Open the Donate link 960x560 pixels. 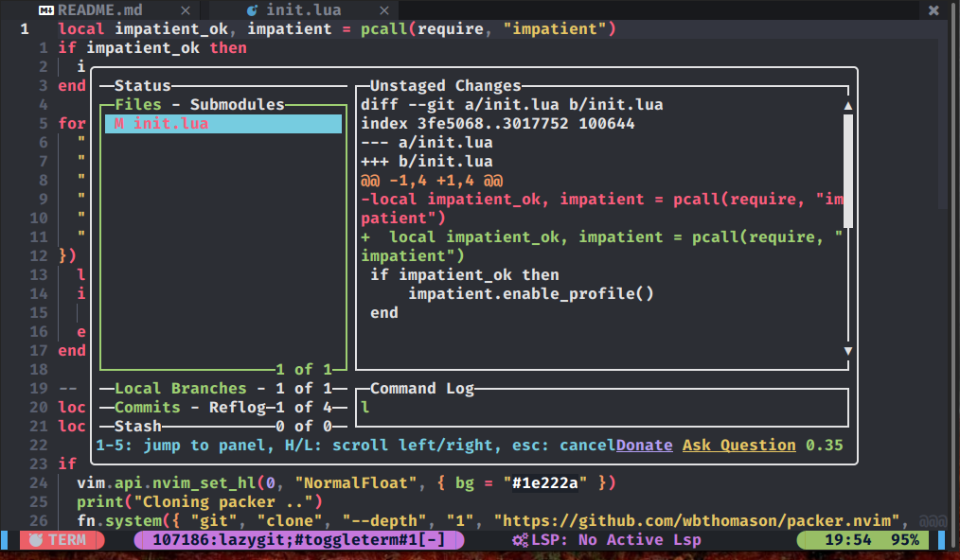click(644, 445)
